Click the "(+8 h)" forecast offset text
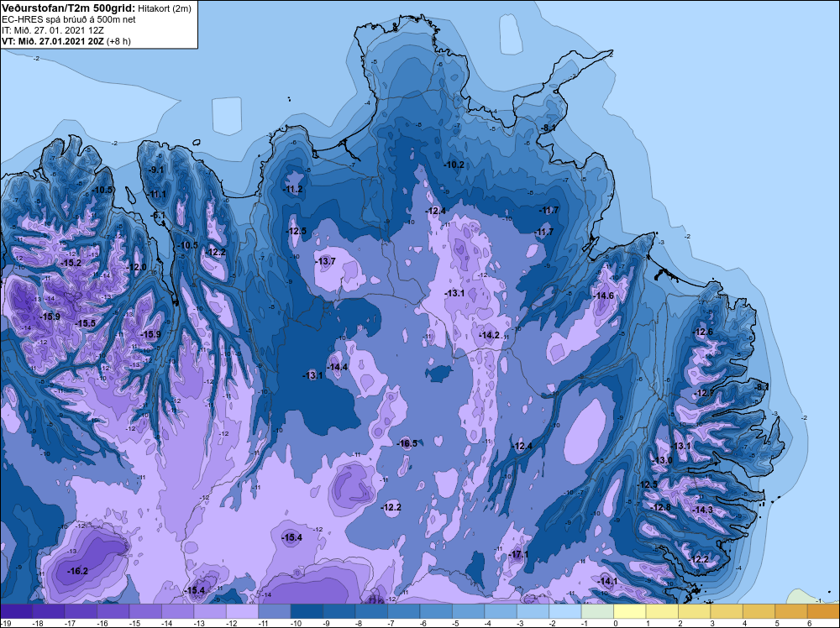This screenshot has width=840, height=628. [119, 41]
